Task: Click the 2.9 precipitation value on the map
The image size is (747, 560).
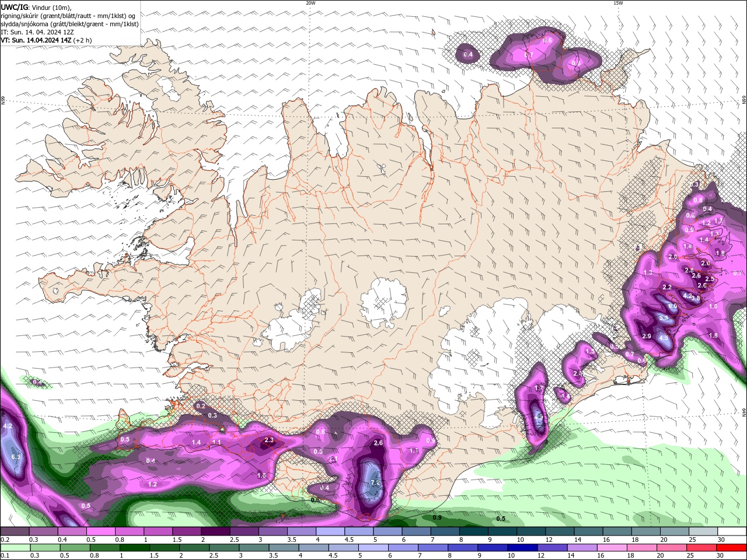Action: tap(646, 336)
